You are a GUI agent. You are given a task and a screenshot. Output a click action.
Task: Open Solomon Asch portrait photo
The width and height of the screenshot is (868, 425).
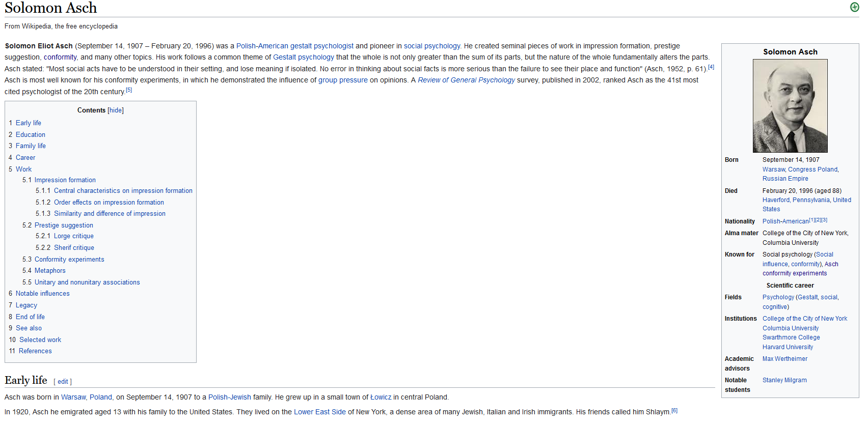pos(790,106)
